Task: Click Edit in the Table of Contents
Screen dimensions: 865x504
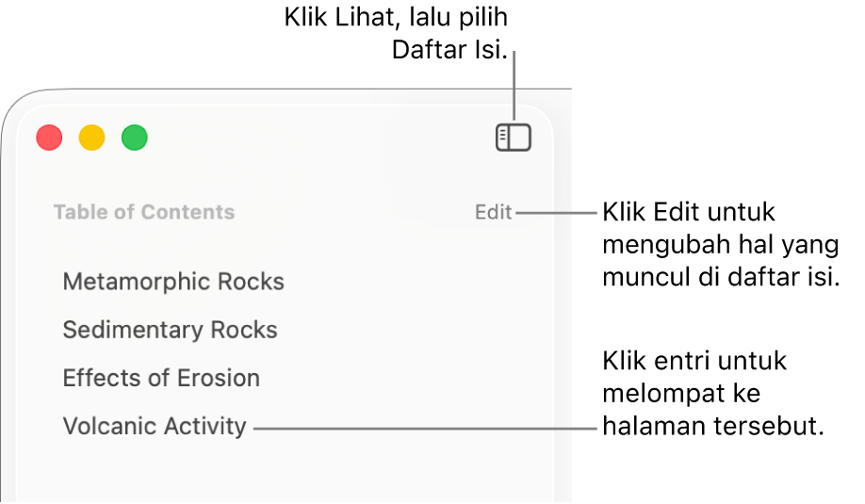Action: [x=493, y=213]
